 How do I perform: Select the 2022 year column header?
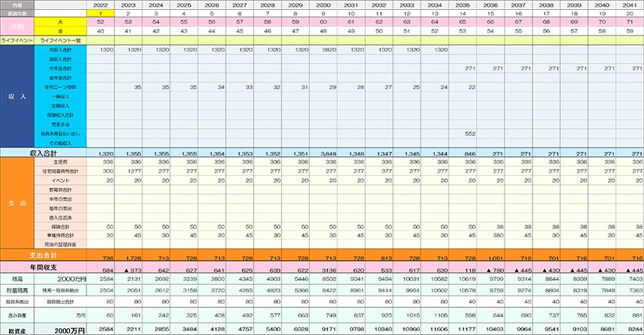pyautogui.click(x=105, y=5)
